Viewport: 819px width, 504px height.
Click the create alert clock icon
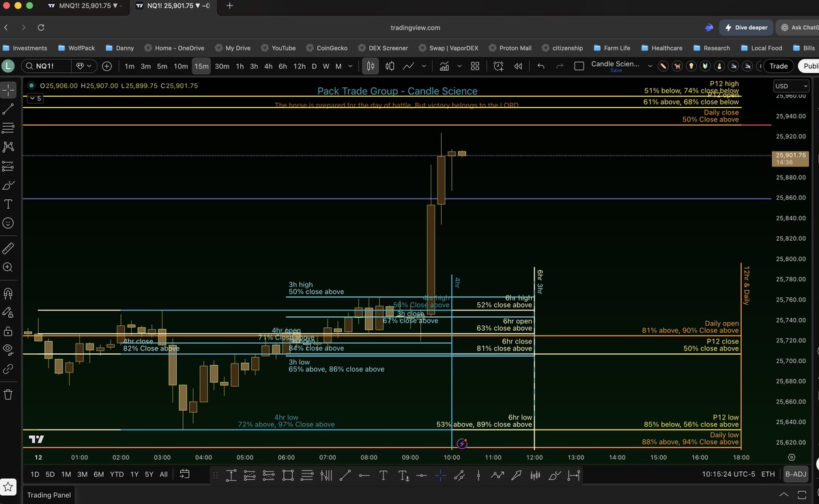(498, 66)
